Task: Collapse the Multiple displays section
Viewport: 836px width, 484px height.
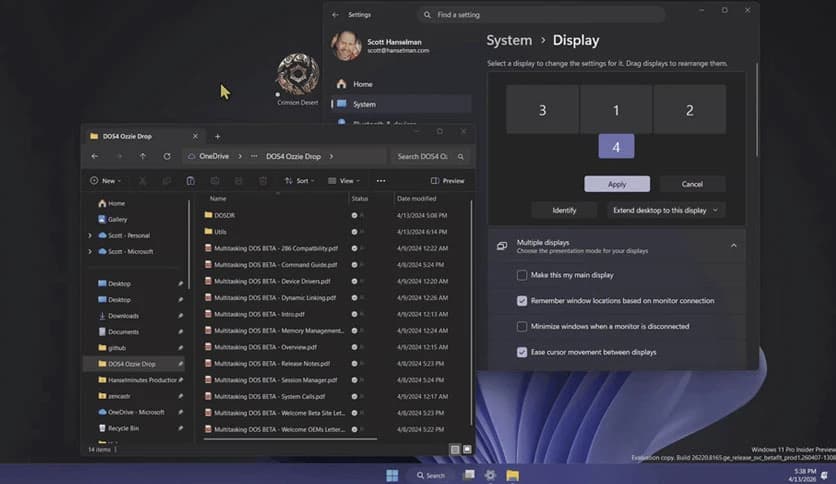Action: [734, 246]
